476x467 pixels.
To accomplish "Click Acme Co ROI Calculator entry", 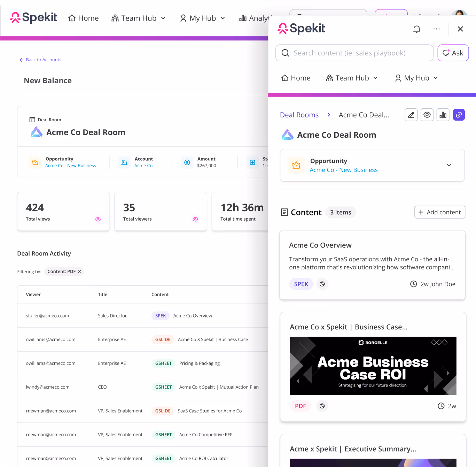I will 204,458.
